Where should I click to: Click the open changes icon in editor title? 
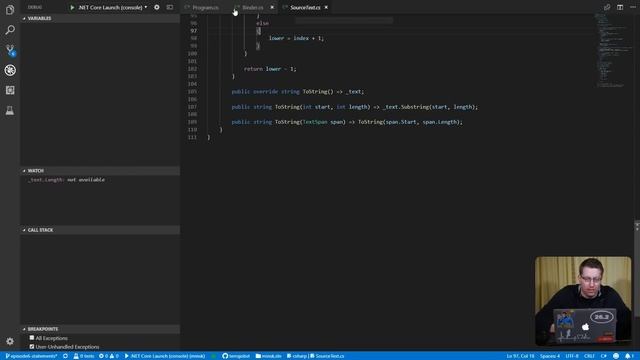coord(607,7)
